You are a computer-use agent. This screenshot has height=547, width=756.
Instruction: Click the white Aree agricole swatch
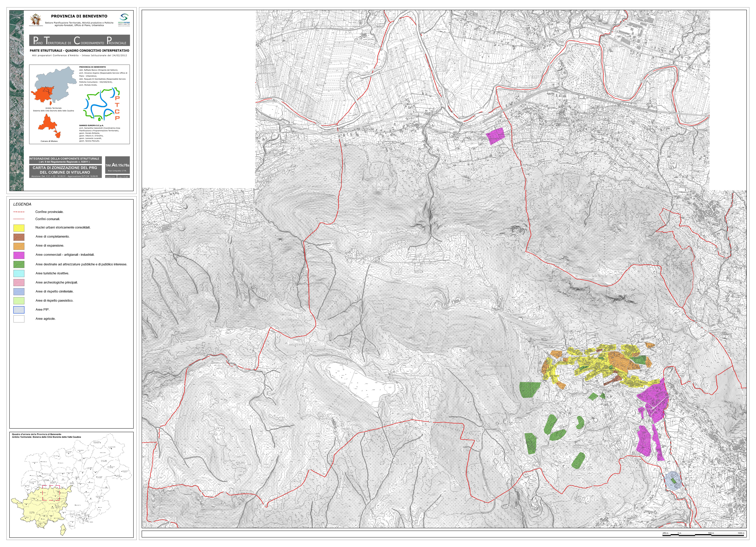click(x=19, y=319)
